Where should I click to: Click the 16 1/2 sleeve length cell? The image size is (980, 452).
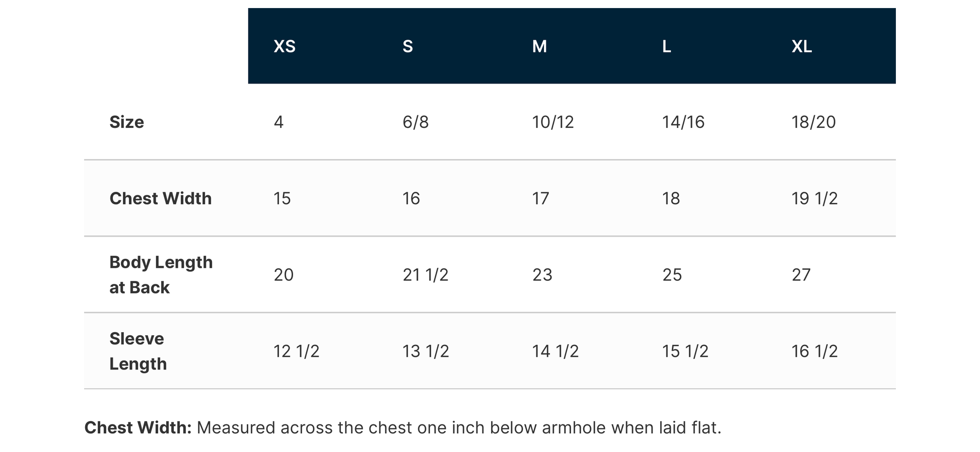(814, 351)
